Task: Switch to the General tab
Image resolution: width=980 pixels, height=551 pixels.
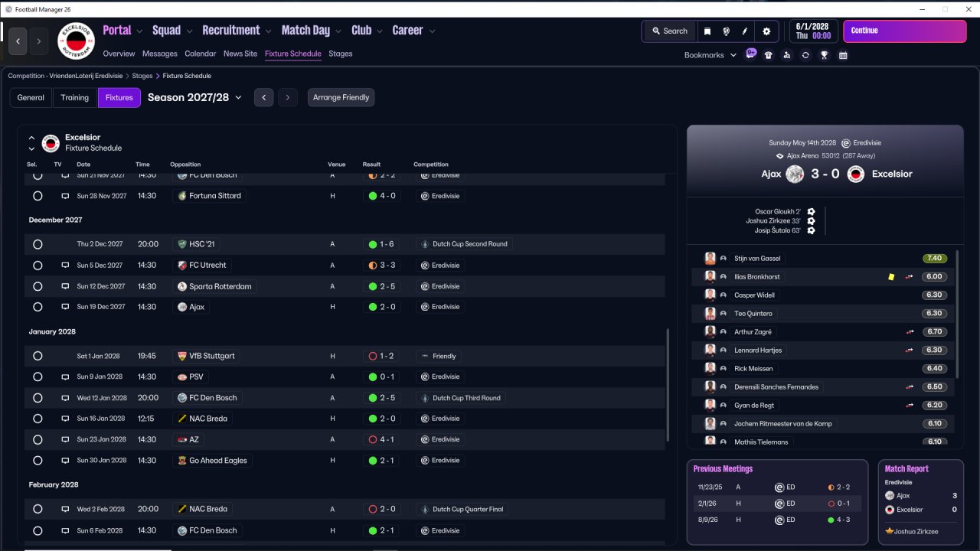Action: 31,97
